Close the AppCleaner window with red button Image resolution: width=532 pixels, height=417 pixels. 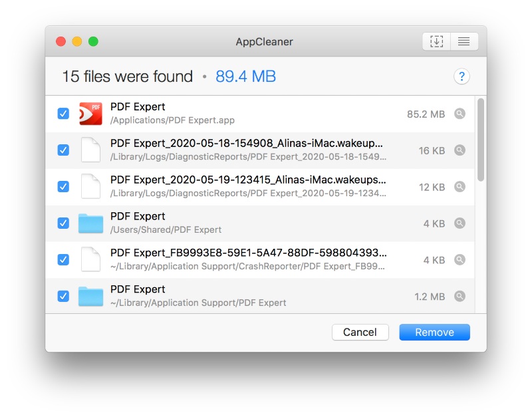point(61,41)
